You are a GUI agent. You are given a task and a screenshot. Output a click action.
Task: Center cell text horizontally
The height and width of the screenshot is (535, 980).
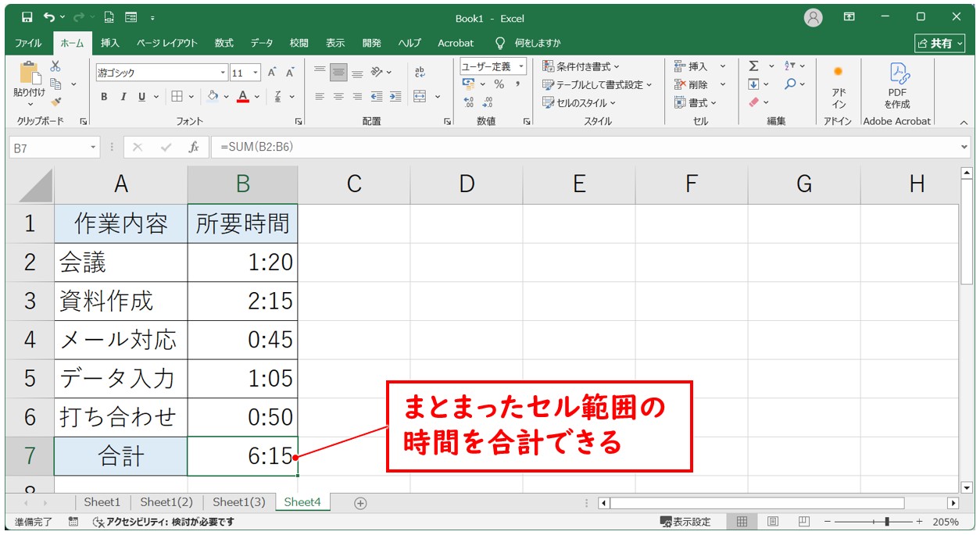338,97
